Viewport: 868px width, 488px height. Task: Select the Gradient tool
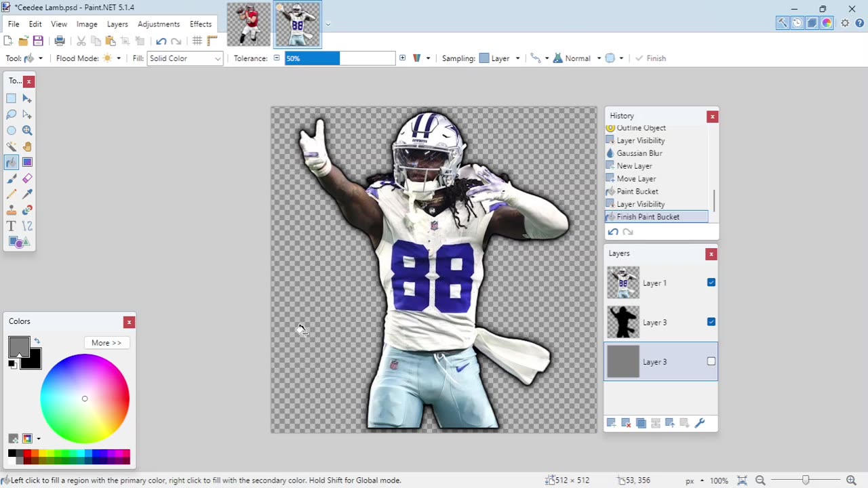[27, 162]
